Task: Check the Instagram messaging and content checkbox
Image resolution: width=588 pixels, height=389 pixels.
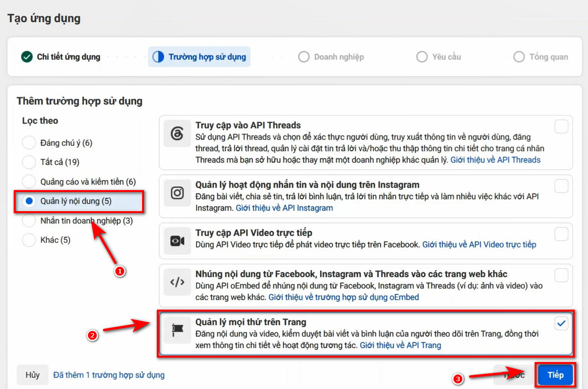Action: (x=562, y=186)
